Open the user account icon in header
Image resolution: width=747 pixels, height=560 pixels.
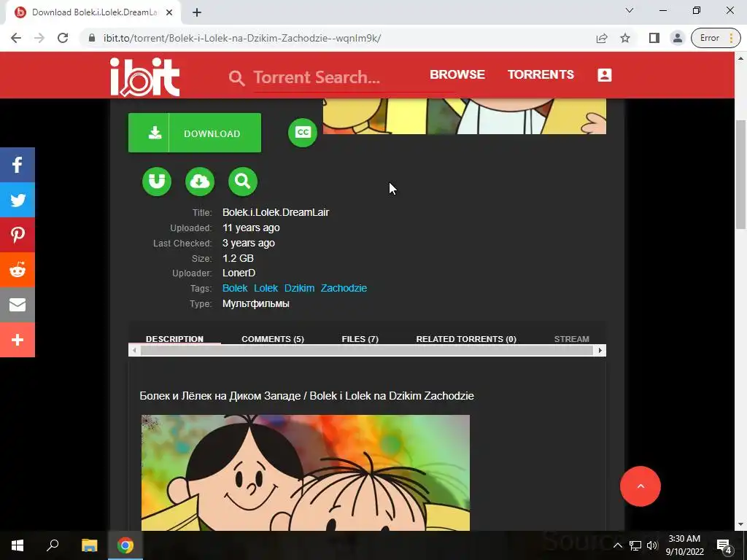(605, 75)
